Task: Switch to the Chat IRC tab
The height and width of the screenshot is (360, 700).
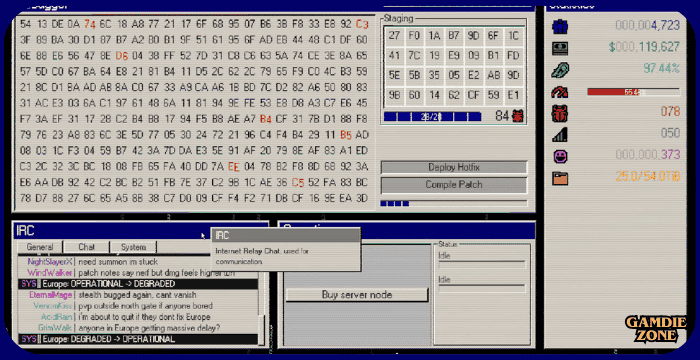Action: pos(87,247)
